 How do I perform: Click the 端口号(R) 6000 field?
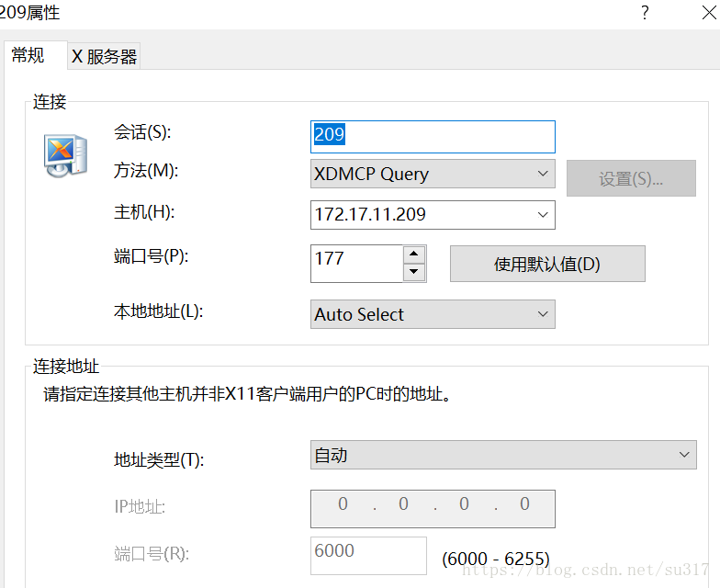coord(368,555)
